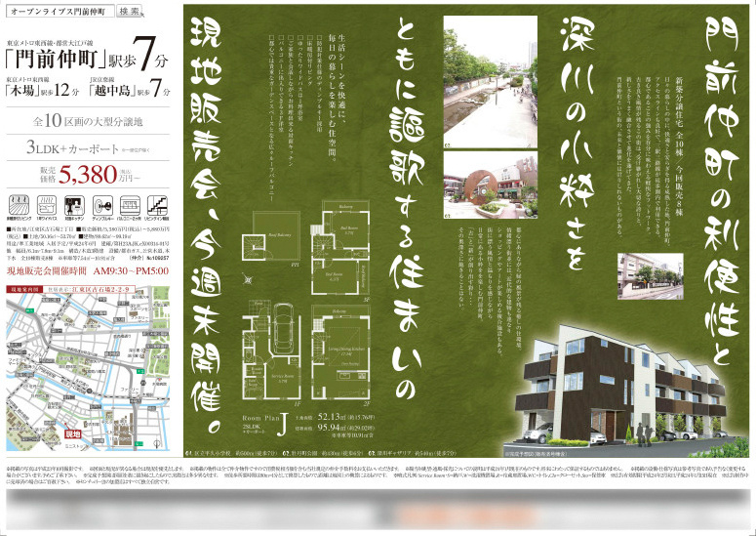Click the 1F floor plan with carport
Image resolution: width=756 pixels, height=536 pixels.
[271, 351]
